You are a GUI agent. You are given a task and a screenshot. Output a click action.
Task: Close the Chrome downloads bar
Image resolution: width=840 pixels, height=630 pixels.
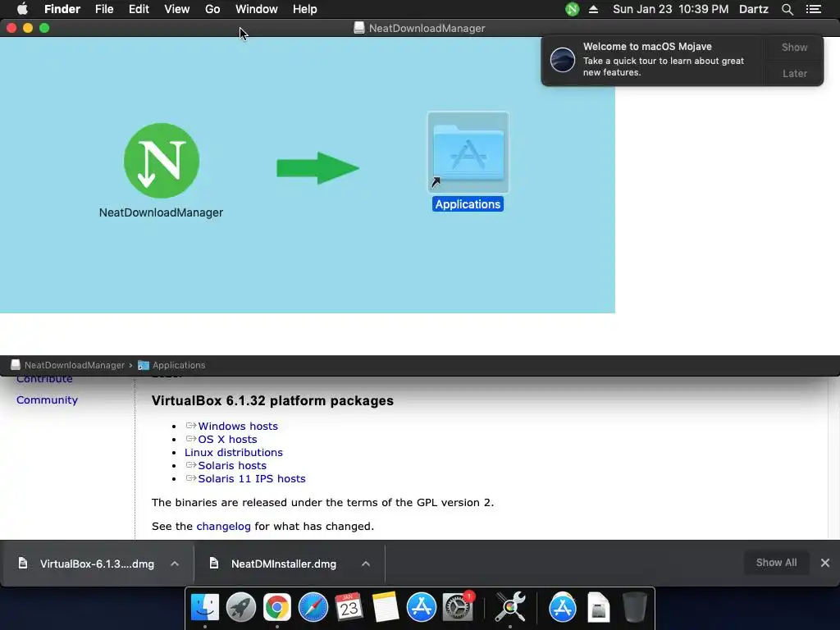click(825, 563)
